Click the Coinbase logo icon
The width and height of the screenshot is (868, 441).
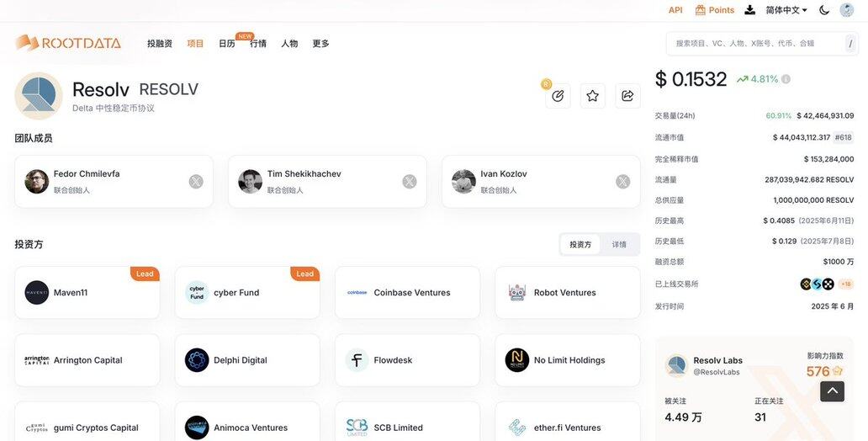[x=357, y=293]
